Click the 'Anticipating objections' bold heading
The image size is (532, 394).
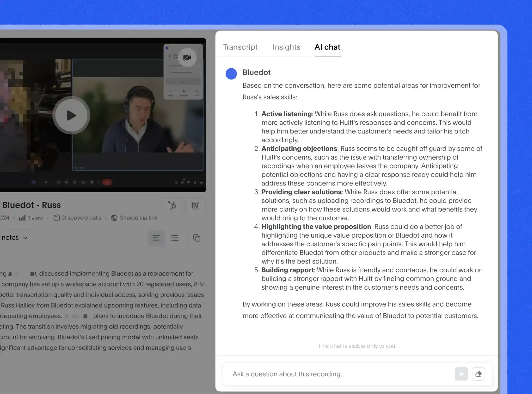[x=299, y=148]
